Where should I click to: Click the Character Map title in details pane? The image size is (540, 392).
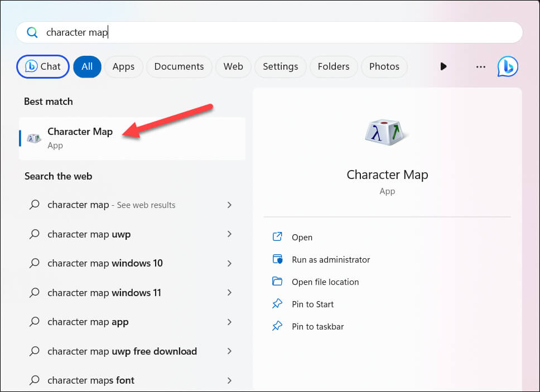point(387,175)
